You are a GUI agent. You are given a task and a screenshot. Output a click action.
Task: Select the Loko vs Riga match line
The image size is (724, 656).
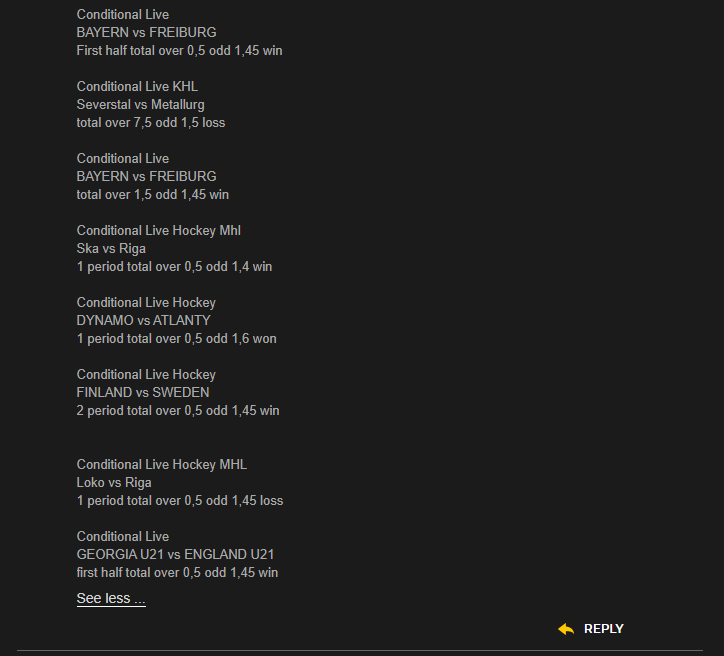(114, 482)
